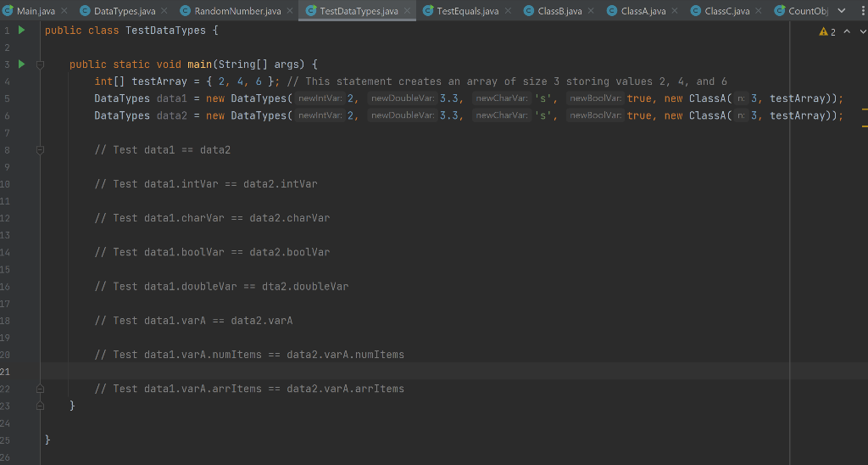Open the DataTypes.java tab

pos(125,10)
